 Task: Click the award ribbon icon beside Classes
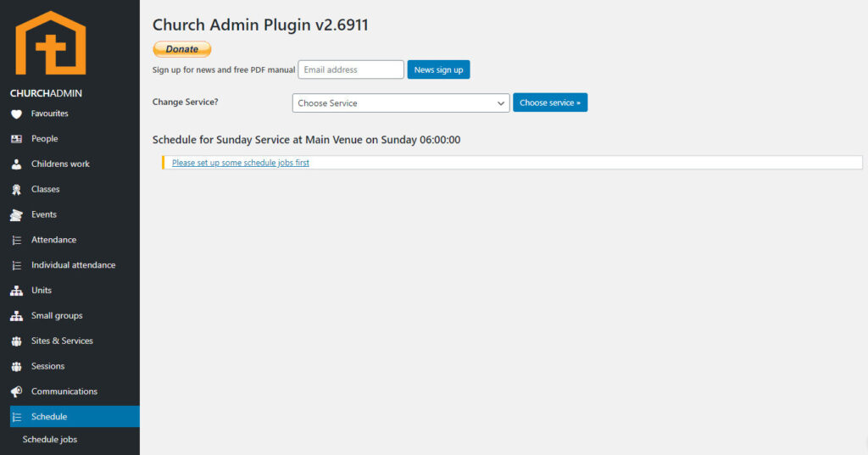coord(16,190)
